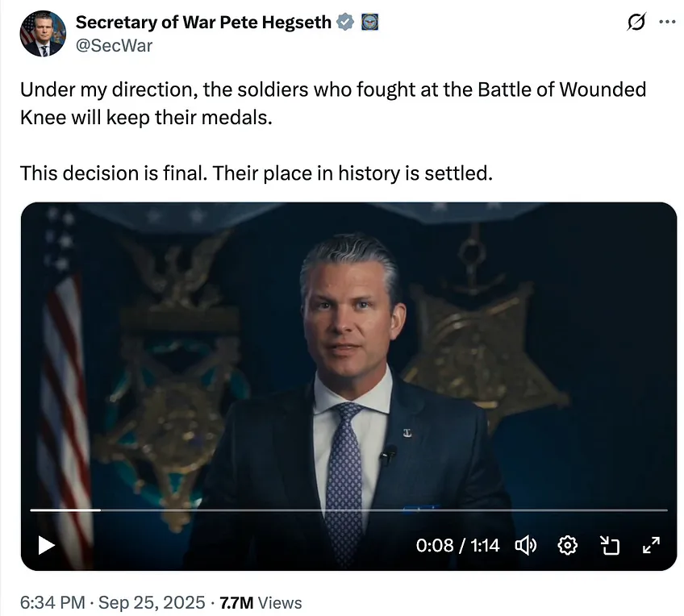Click the department seal affiliation badge
The image size is (684, 616).
tap(369, 23)
